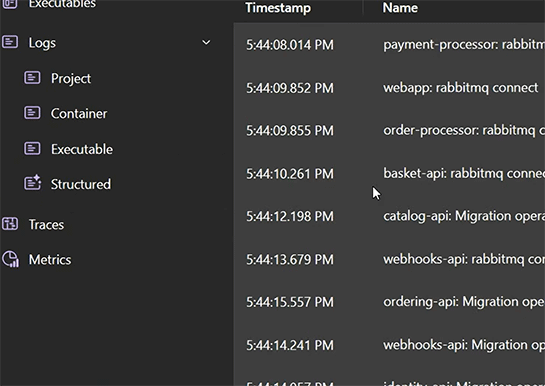Image resolution: width=545 pixels, height=386 pixels.
Task: Click the Executables icon at top
Action: (10, 4)
